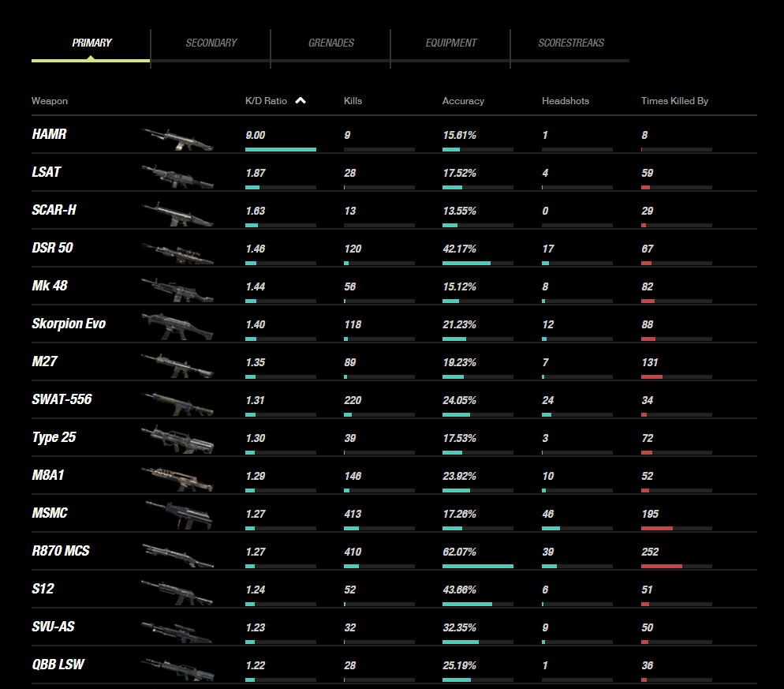The width and height of the screenshot is (784, 689).
Task: Open the QBB LSW weapon name
Action: point(58,665)
